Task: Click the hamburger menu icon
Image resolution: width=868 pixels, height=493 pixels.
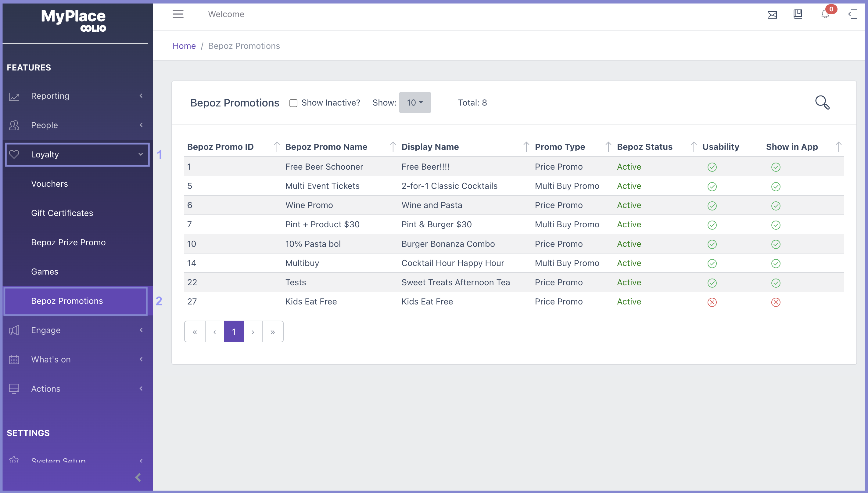Action: (x=178, y=14)
